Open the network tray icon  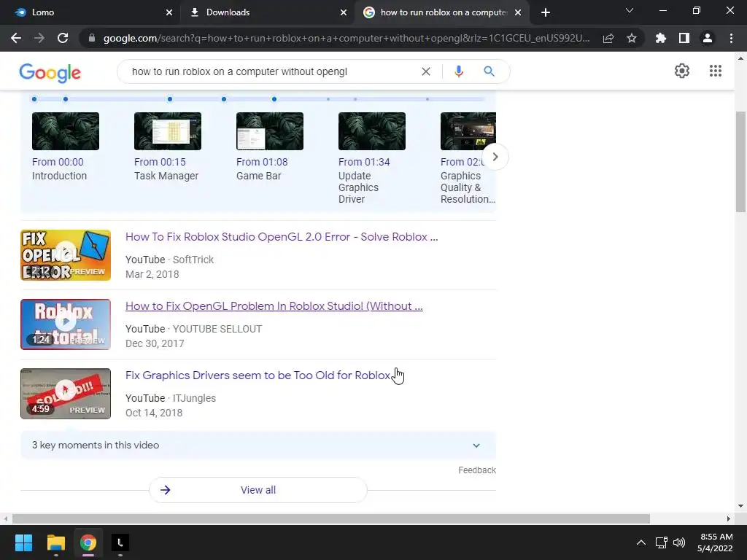661,542
